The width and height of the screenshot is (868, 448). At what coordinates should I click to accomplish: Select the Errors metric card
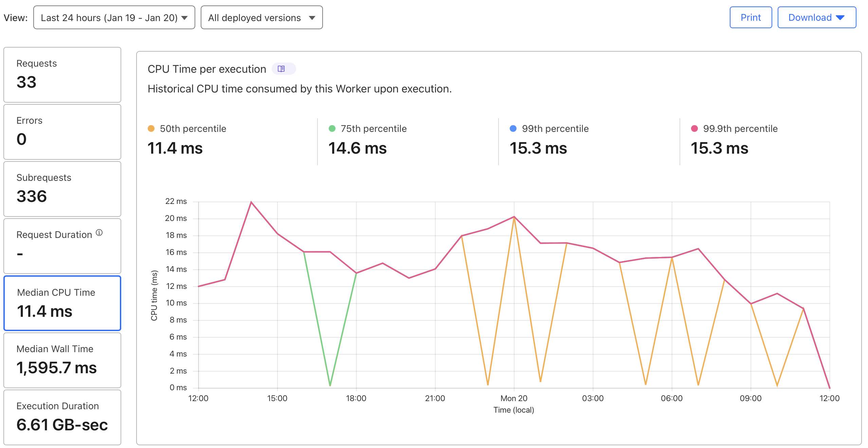pos(62,132)
